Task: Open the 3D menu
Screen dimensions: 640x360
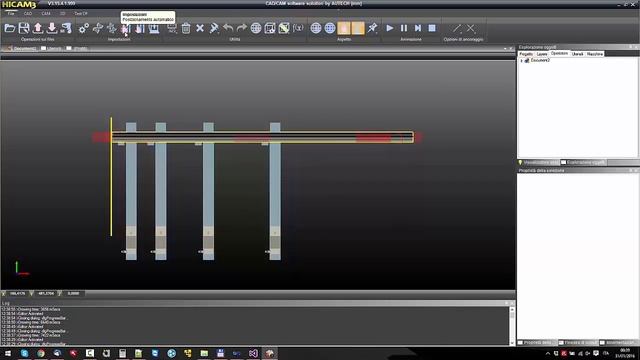Action: (x=63, y=13)
